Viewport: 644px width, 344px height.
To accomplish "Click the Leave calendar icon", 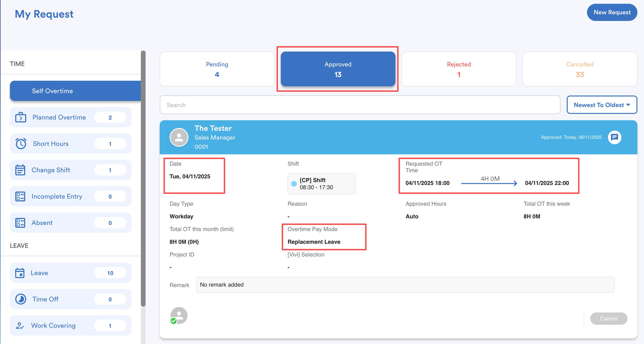I will [20, 273].
